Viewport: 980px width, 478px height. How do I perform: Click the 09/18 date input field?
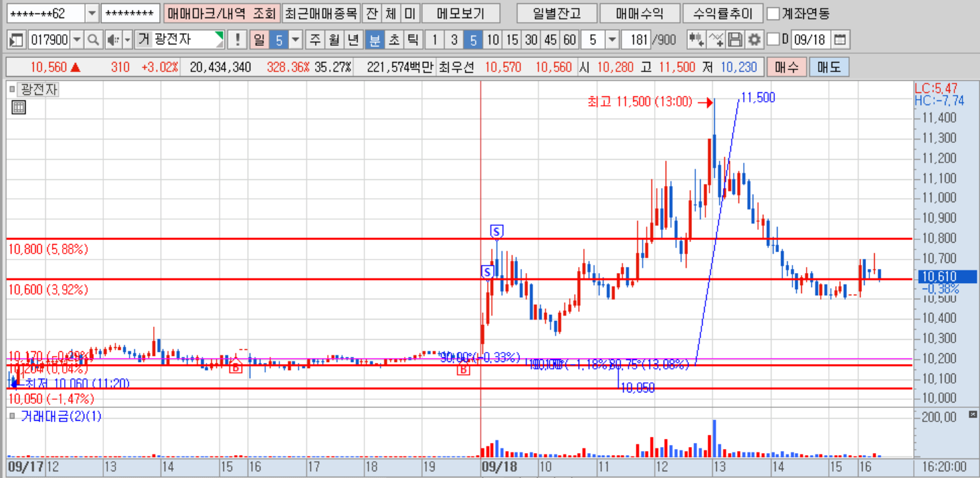click(811, 40)
